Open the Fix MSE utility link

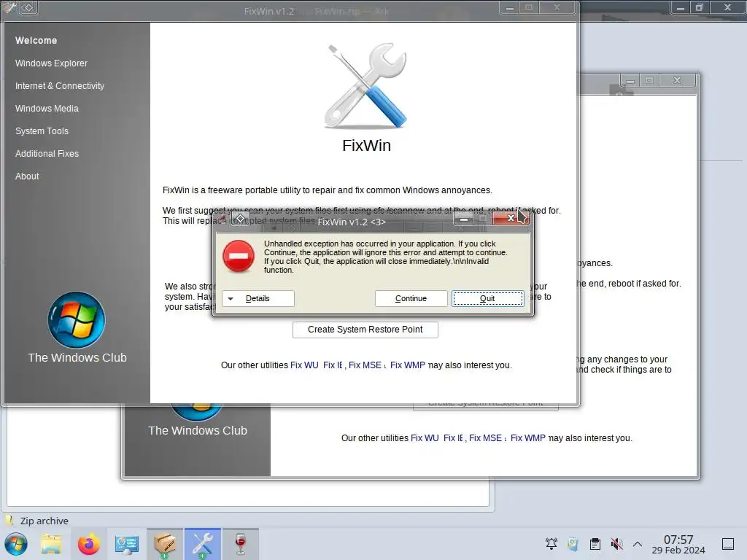pos(365,365)
